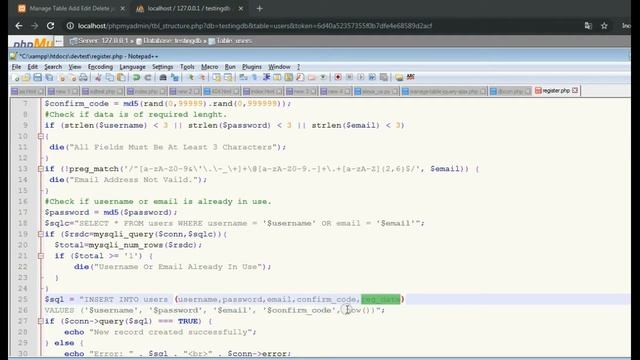Collapse the code fold at line 13
Image resolution: width=640 pixels, height=360 pixels.
(x=40, y=169)
